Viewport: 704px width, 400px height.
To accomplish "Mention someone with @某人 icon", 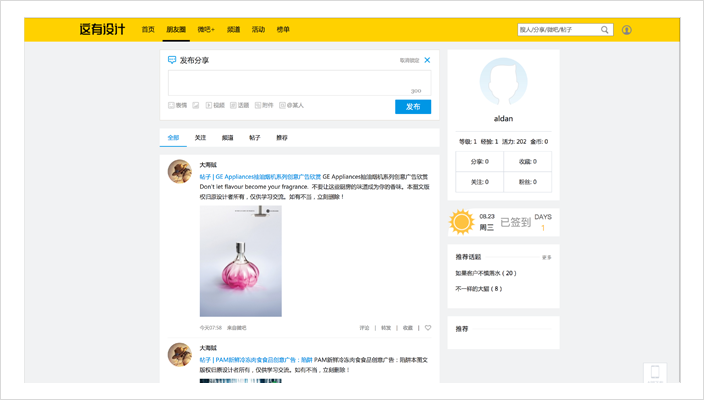I will [282, 105].
